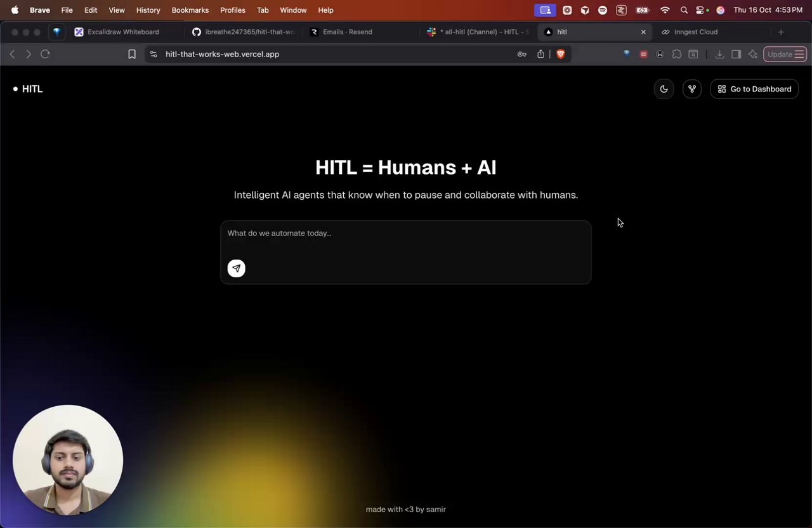Screen dimensions: 812x528
Task: Toggle the browser sidebar panel
Action: [x=736, y=54]
